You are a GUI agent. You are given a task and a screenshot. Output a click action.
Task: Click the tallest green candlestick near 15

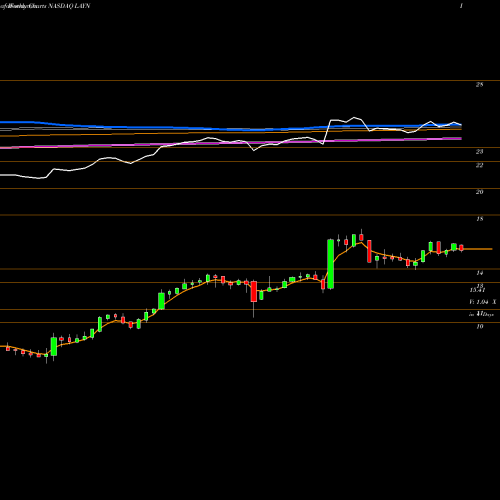point(331,264)
